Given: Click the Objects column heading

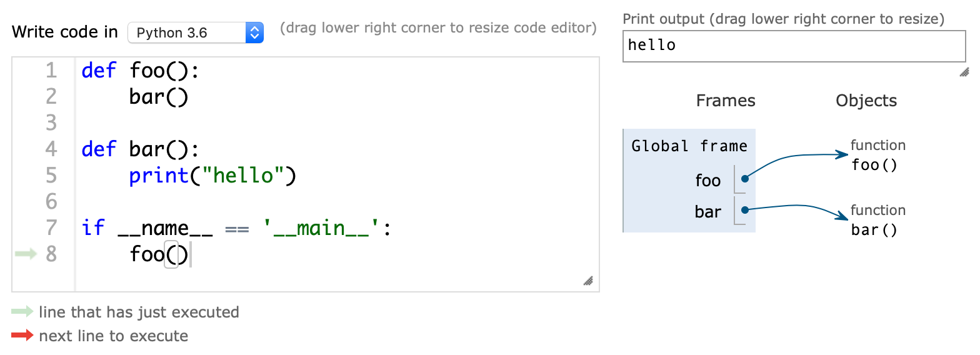Looking at the screenshot, I should coord(866,101).
